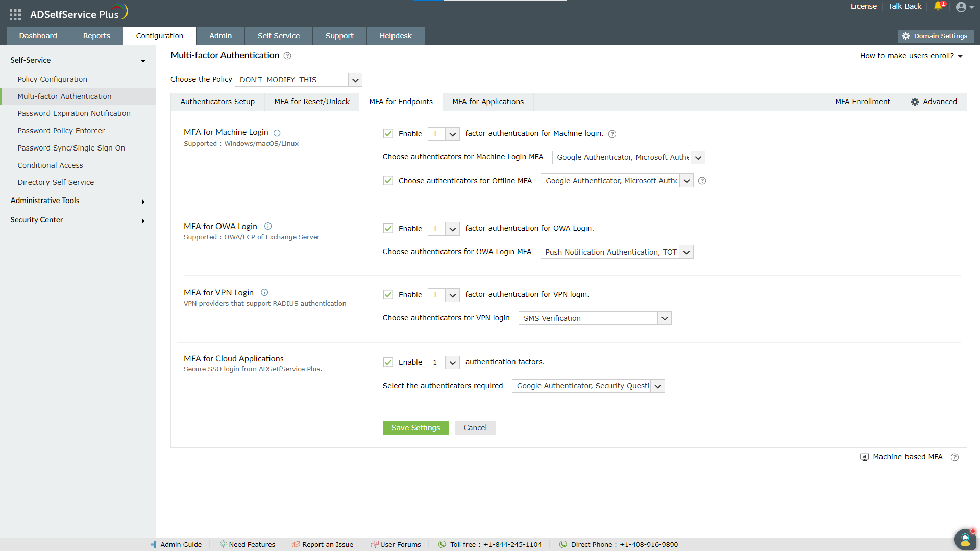Viewport: 980px width, 551px height.
Task: Open the Reports tab
Action: pos(96,36)
